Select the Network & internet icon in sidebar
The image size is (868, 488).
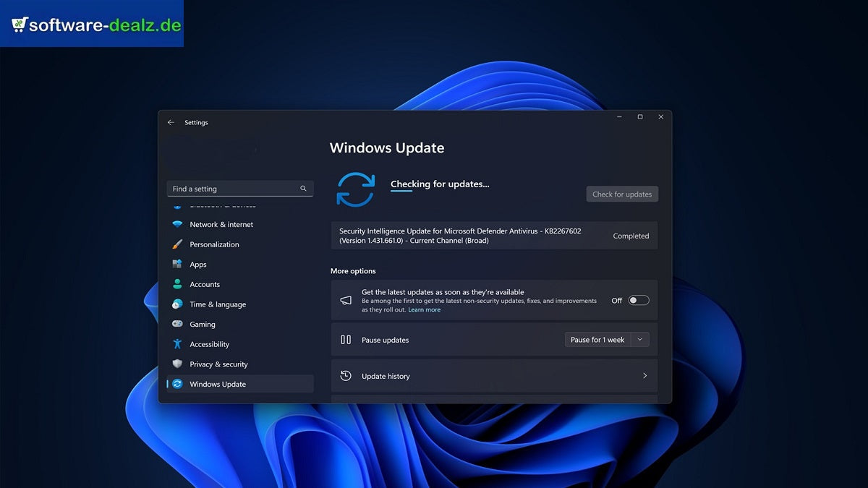point(178,224)
